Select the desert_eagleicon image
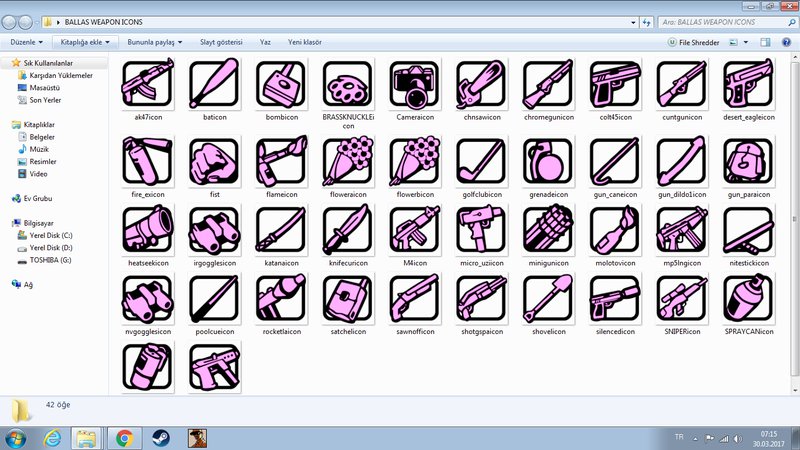This screenshot has width=800, height=450. click(749, 84)
